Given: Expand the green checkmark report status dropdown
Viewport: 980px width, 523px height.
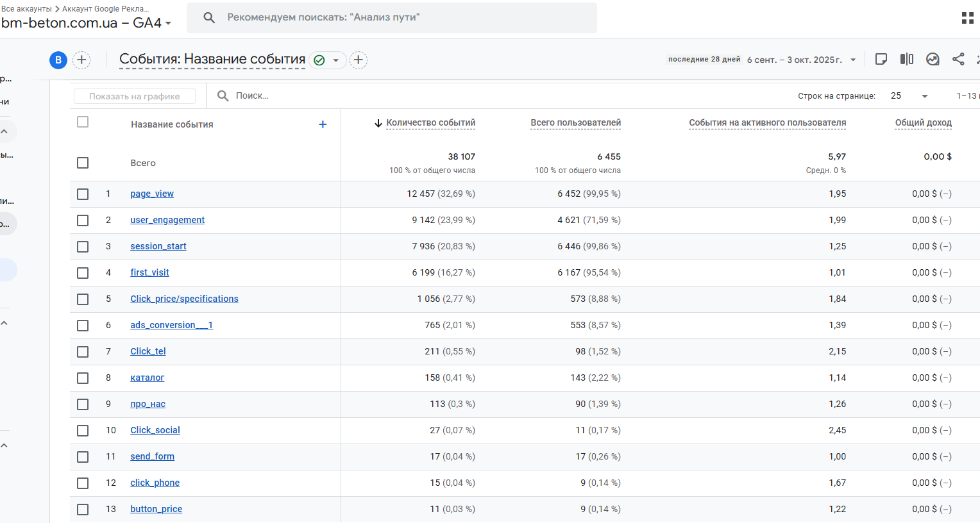Looking at the screenshot, I should click(x=335, y=60).
